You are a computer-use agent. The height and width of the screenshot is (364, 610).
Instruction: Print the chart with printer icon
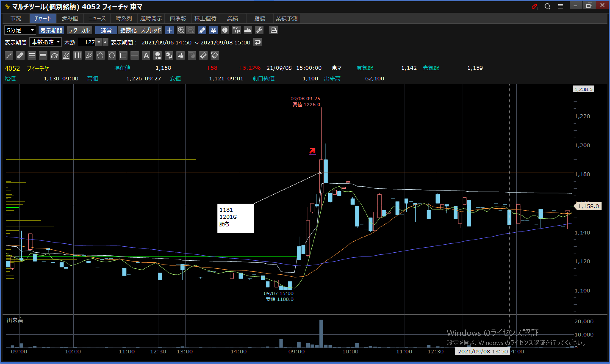click(273, 30)
